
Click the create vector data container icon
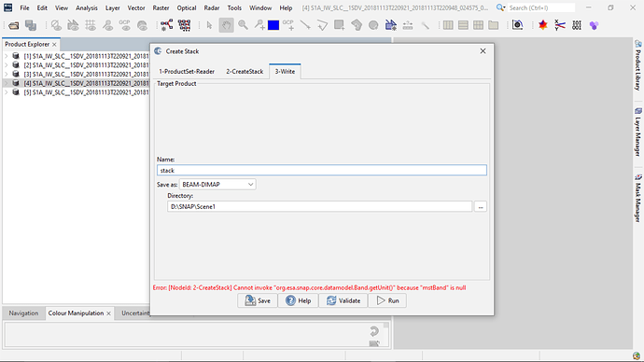coord(390,25)
